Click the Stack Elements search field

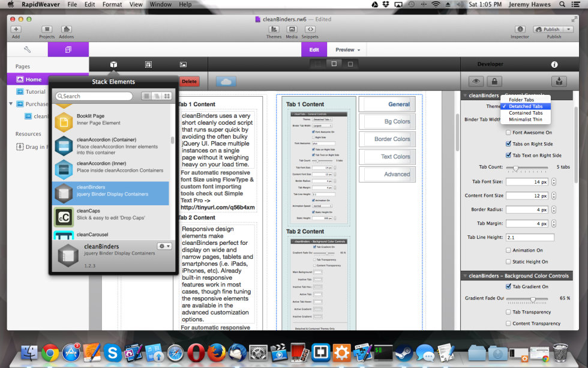[x=94, y=96]
